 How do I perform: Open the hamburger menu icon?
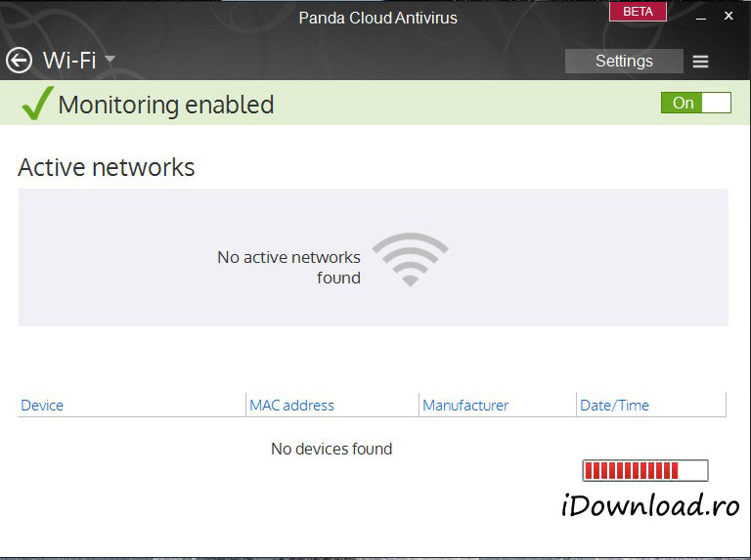(700, 62)
